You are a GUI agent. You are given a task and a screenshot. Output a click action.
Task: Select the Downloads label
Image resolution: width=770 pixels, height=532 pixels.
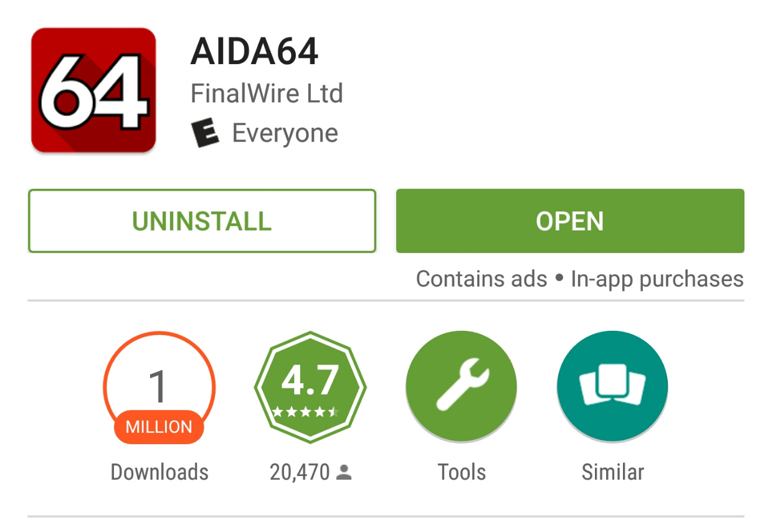click(159, 472)
